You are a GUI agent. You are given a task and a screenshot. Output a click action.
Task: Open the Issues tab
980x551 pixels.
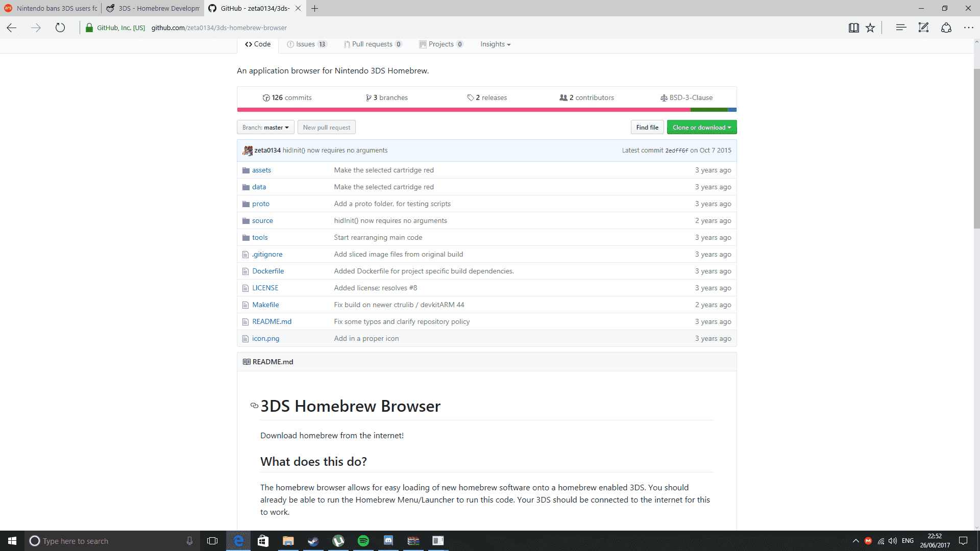tap(306, 44)
